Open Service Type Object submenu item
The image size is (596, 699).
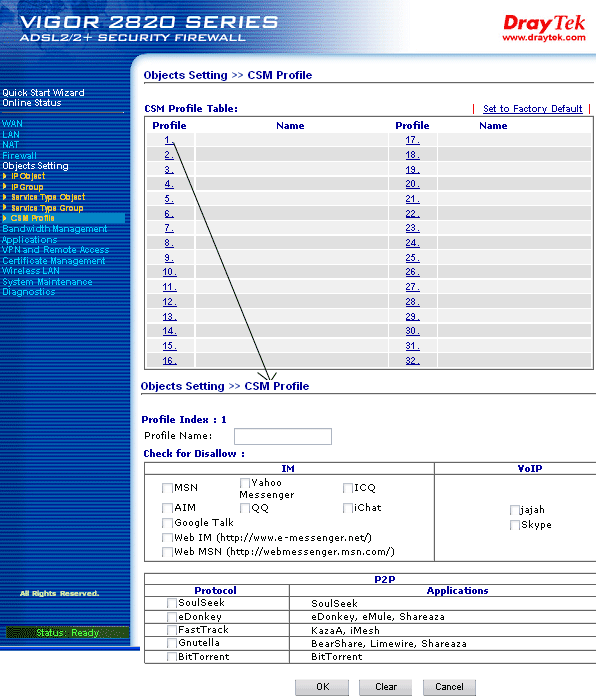48,197
